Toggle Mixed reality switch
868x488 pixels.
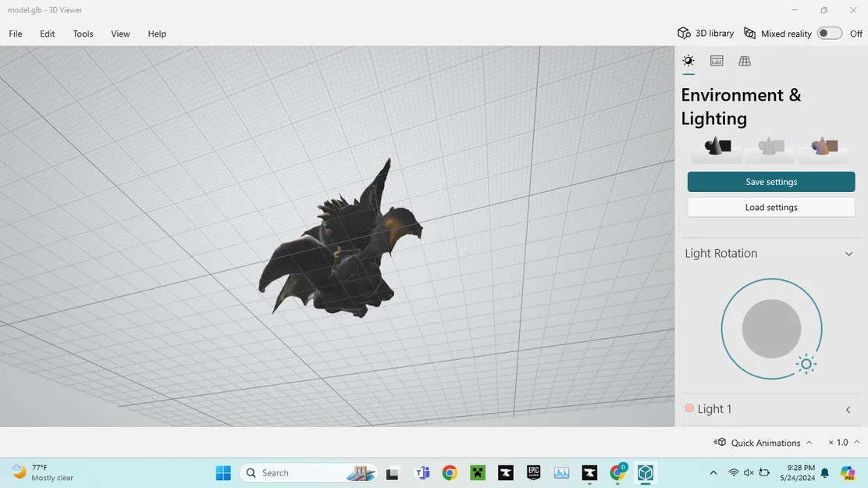tap(829, 34)
